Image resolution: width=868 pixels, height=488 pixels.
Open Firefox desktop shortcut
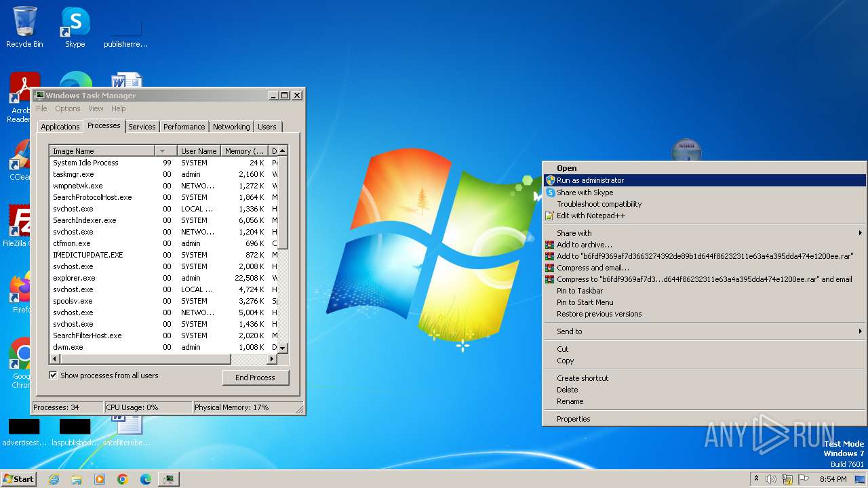(20, 293)
